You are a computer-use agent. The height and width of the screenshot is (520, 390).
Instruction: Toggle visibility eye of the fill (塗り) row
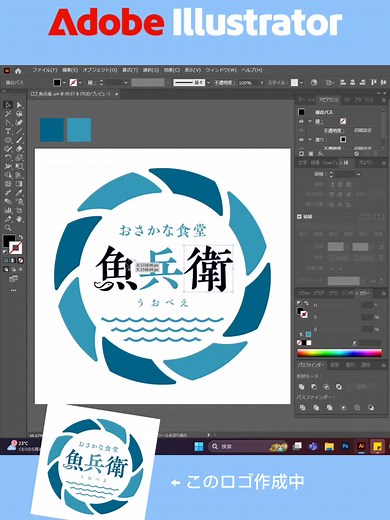301,140
